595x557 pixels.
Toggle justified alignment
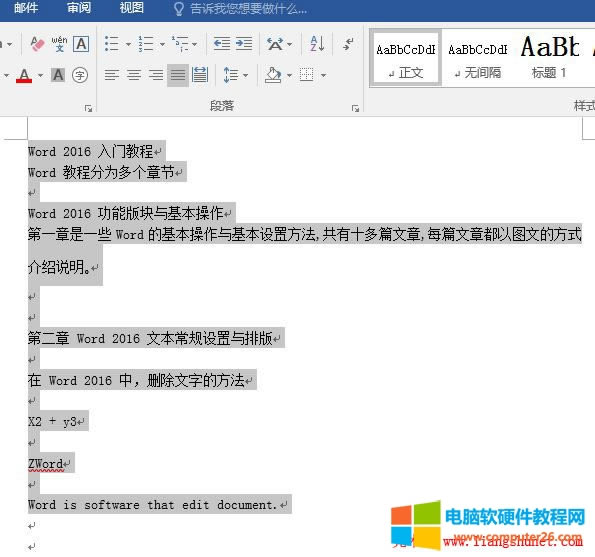tap(178, 75)
